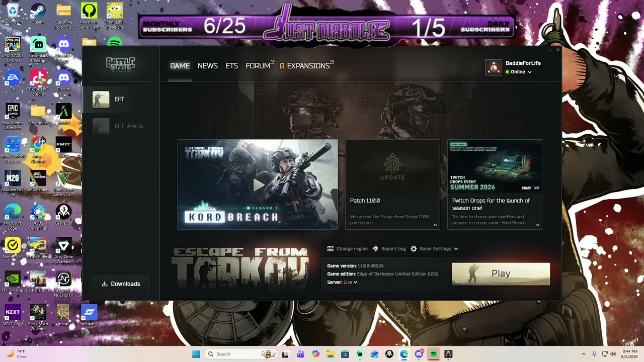Viewport: 644px width, 362px height.
Task: Open the Recycle Bin on desktop
Action: pos(13,14)
